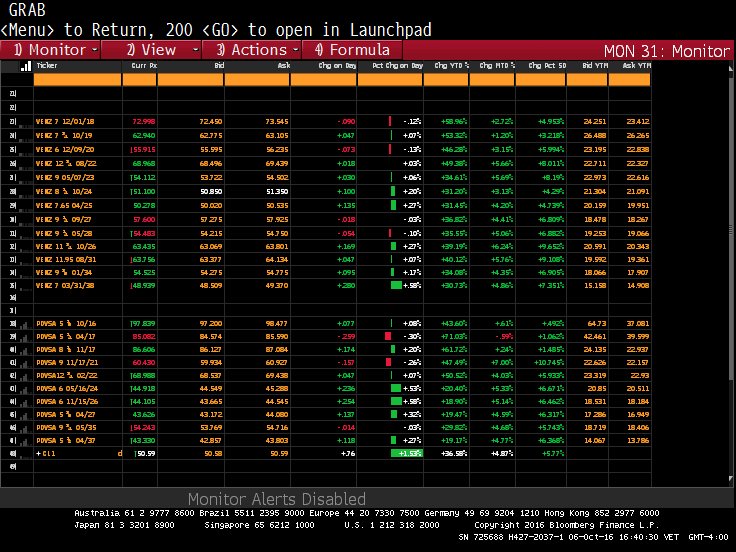This screenshot has width=736, height=552.
Task: Select ticker VENZ 11.95 08/31
Action: pyautogui.click(x=66, y=260)
